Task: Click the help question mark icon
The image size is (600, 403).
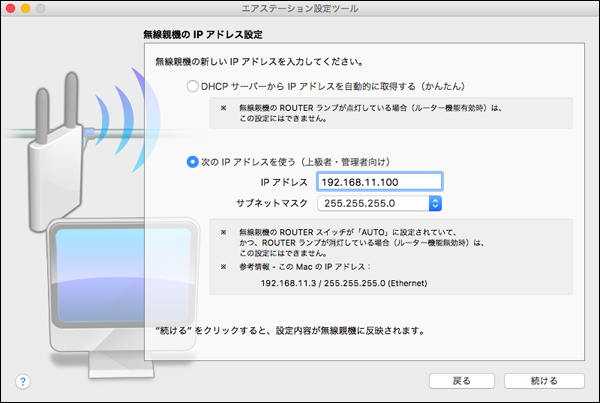Action: 22,381
